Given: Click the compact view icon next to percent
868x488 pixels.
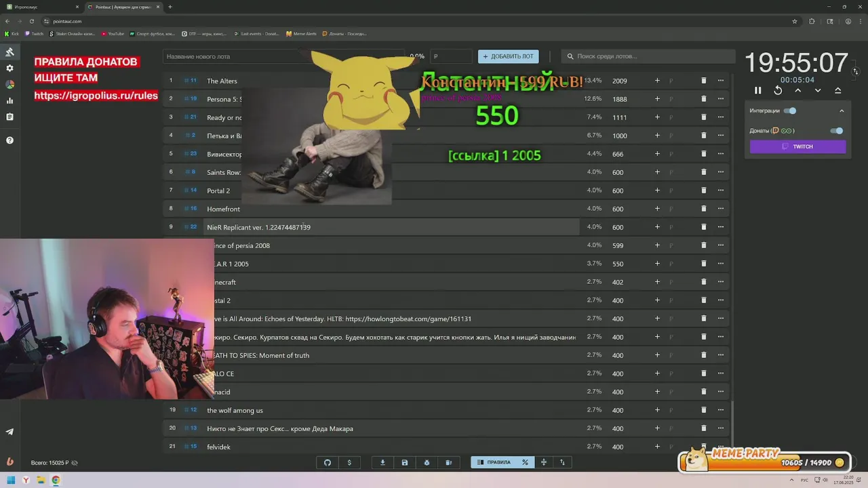Looking at the screenshot, I should coord(543,462).
